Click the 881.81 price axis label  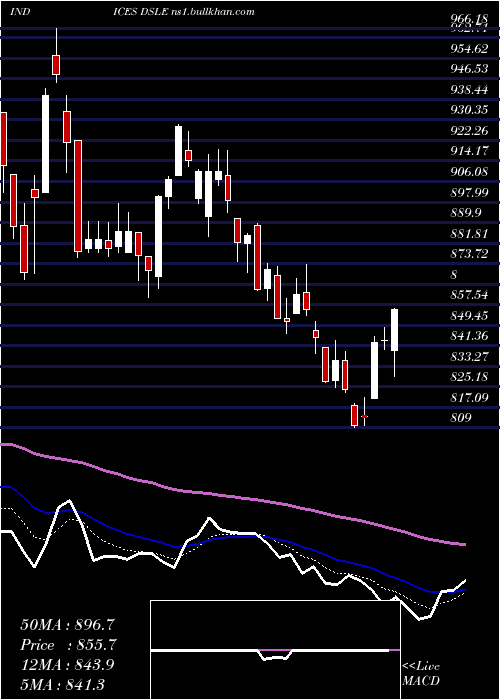(x=469, y=233)
